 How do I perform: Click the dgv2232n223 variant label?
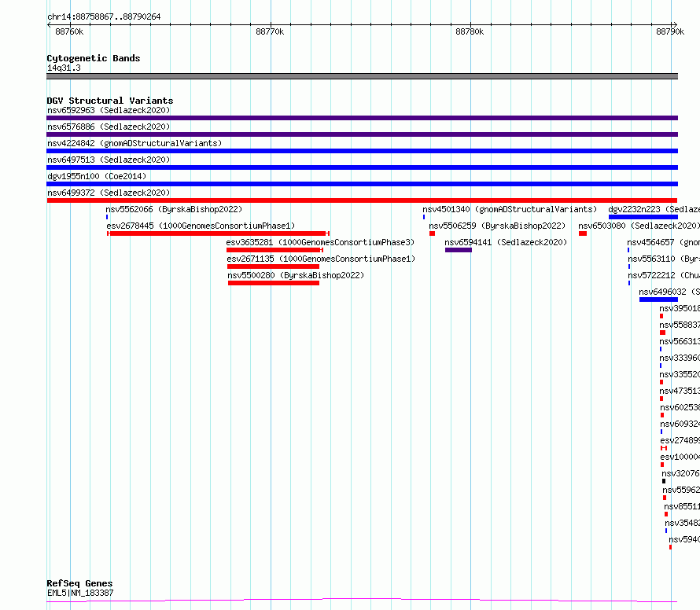[654, 209]
